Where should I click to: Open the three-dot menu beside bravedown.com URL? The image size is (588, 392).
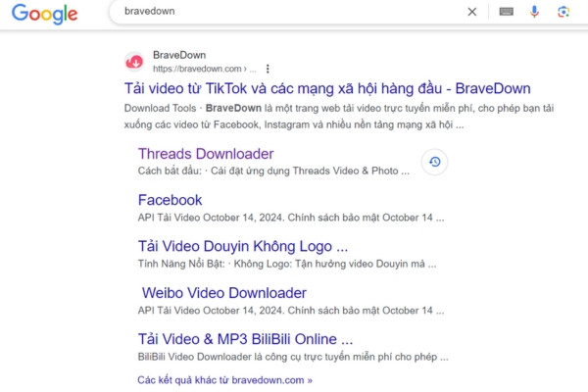coord(268,69)
